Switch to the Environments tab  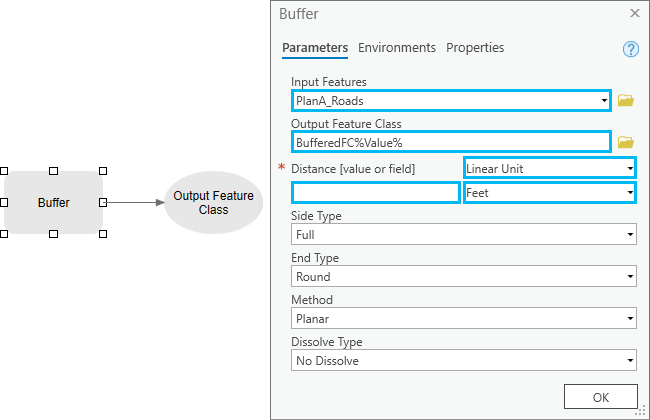click(397, 48)
